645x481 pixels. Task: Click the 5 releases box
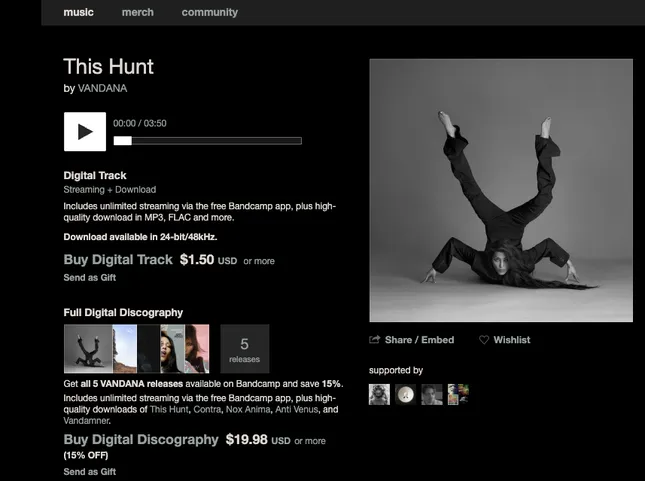click(x=244, y=349)
